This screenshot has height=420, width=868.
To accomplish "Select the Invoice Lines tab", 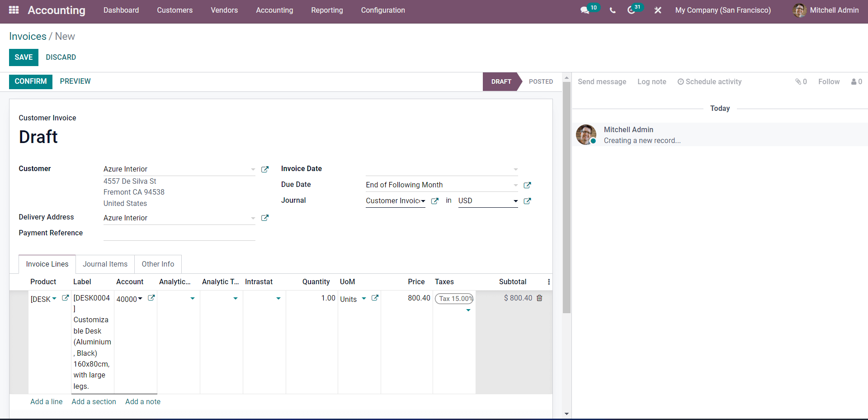I will tap(47, 264).
